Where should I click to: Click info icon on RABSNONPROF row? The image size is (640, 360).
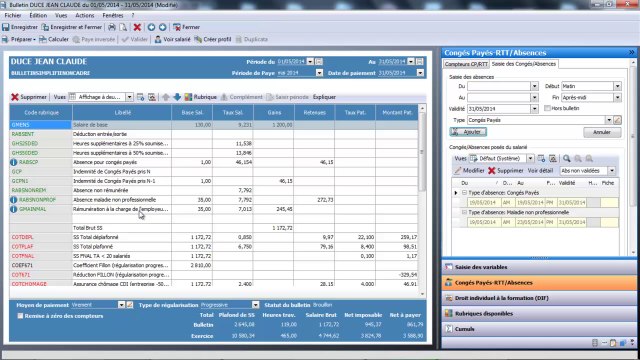point(13,200)
